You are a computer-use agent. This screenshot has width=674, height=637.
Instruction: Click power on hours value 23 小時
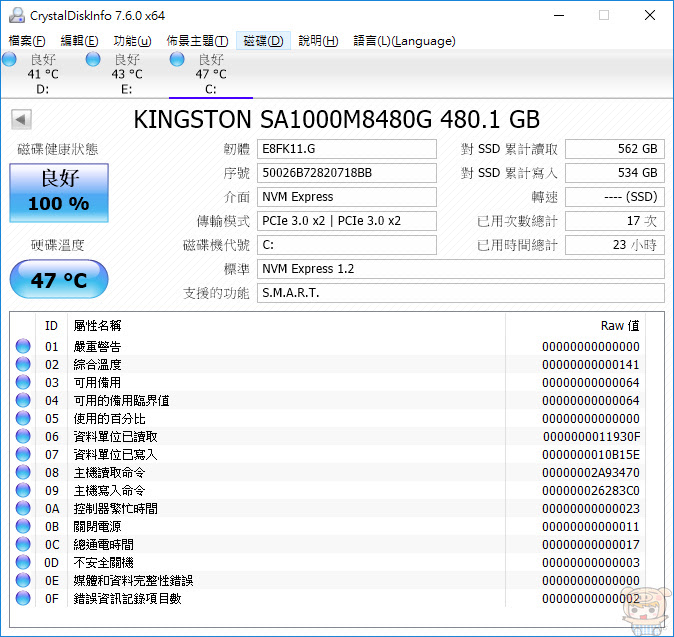615,245
